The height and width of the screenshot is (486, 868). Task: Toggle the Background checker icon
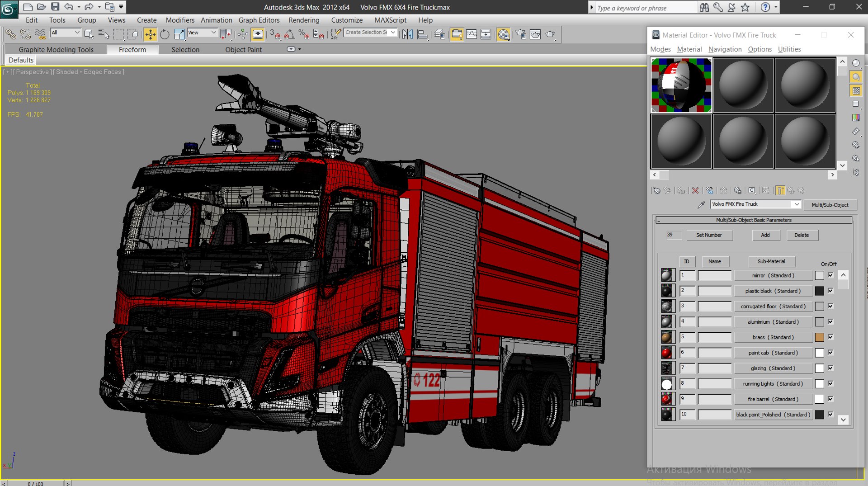(856, 91)
